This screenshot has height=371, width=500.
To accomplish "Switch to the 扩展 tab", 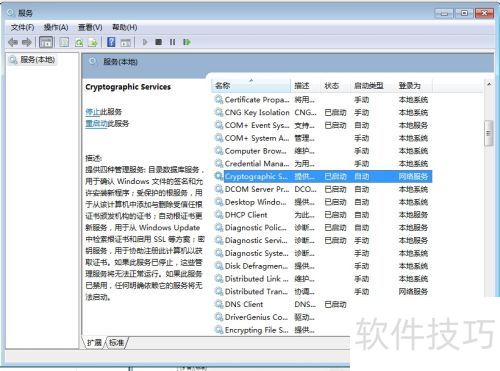I will (94, 342).
